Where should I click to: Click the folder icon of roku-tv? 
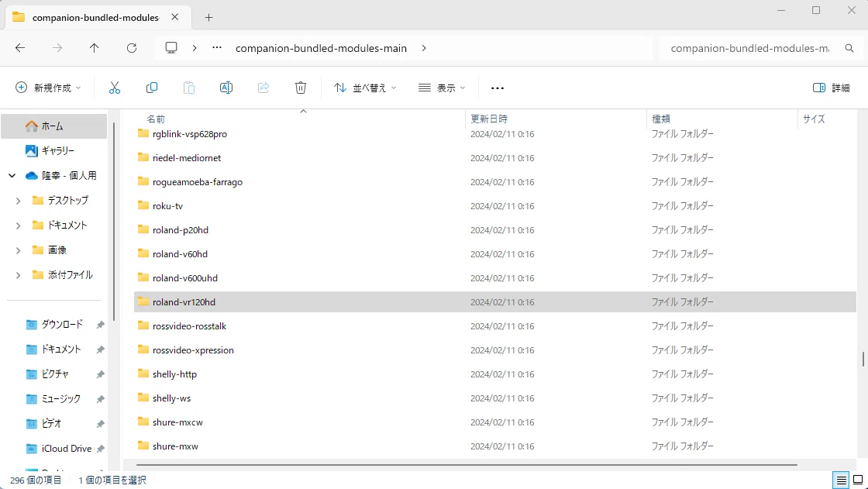143,205
